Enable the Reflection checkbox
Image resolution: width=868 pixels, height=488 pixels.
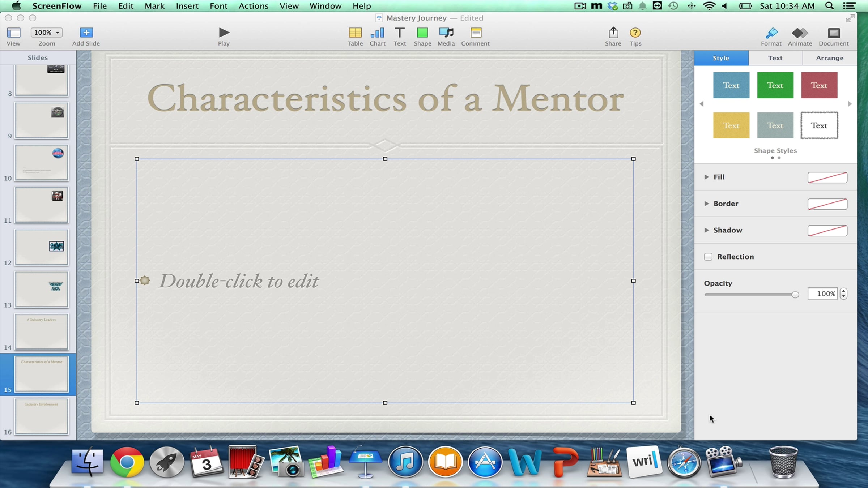coord(708,257)
